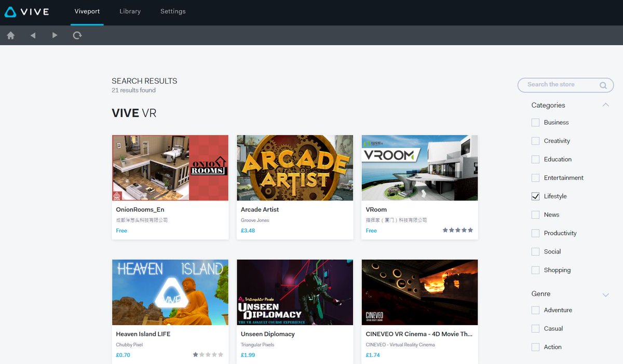623x364 pixels.
Task: Click the Chubby Pixel developer name
Action: 129,345
